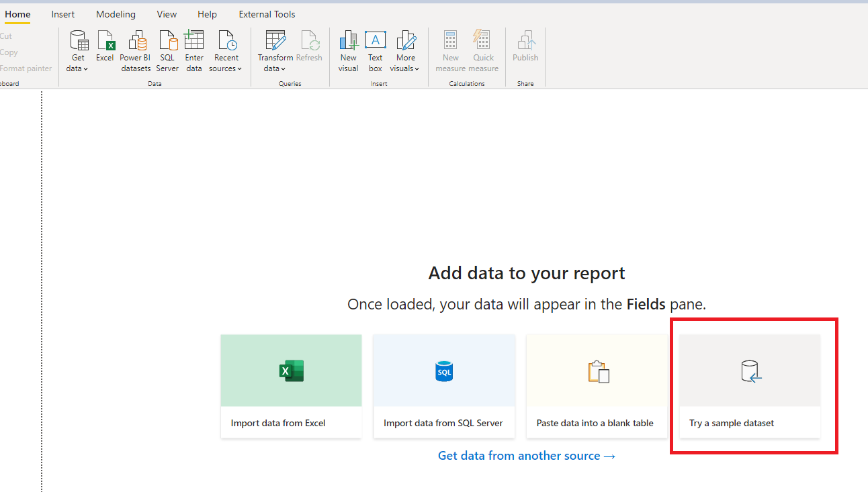Open the External Tools tab
Viewport: 868px width, 492px height.
(267, 13)
